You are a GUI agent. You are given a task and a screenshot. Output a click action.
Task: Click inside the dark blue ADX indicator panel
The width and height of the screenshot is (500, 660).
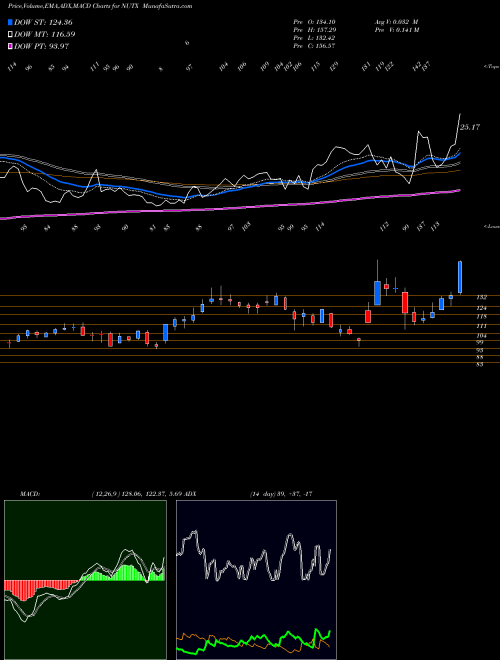pyautogui.click(x=256, y=580)
